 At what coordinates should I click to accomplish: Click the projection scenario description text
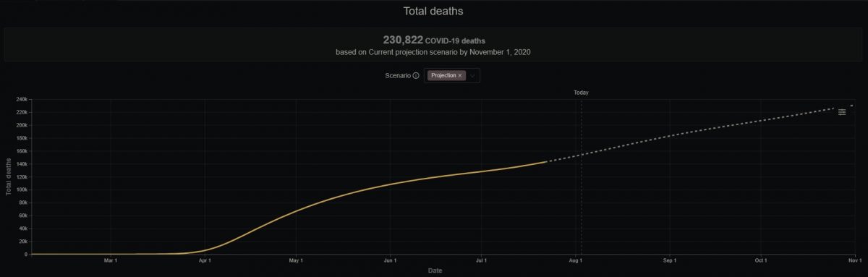[x=433, y=53]
